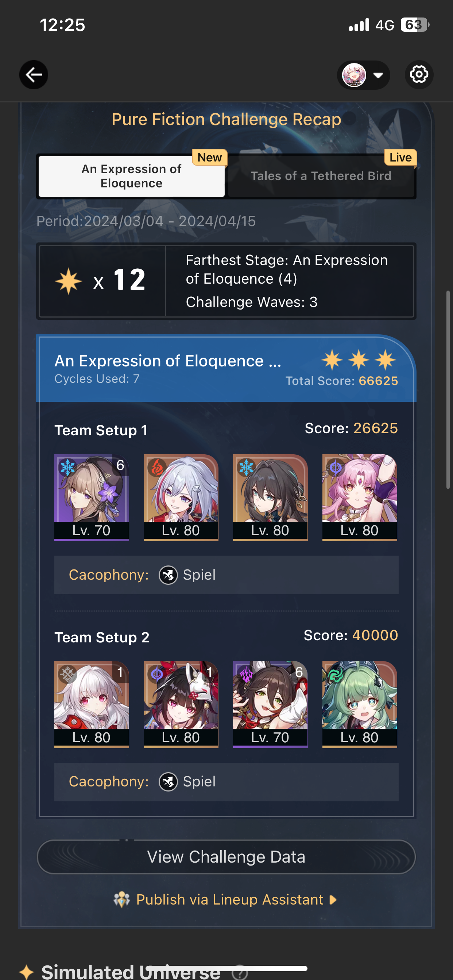The image size is (453, 980).
Task: Follow the Publish via Lineup Assistant link
Action: coord(229,899)
